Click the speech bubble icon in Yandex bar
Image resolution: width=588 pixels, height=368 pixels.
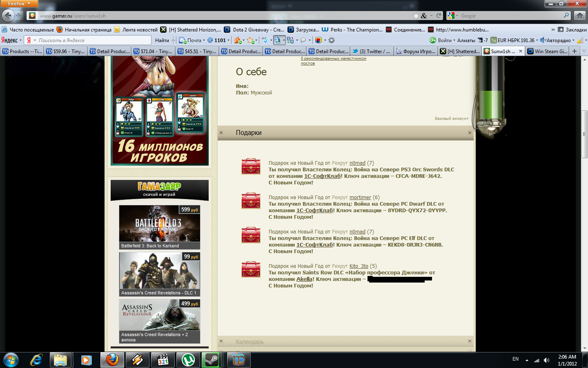click(x=303, y=40)
